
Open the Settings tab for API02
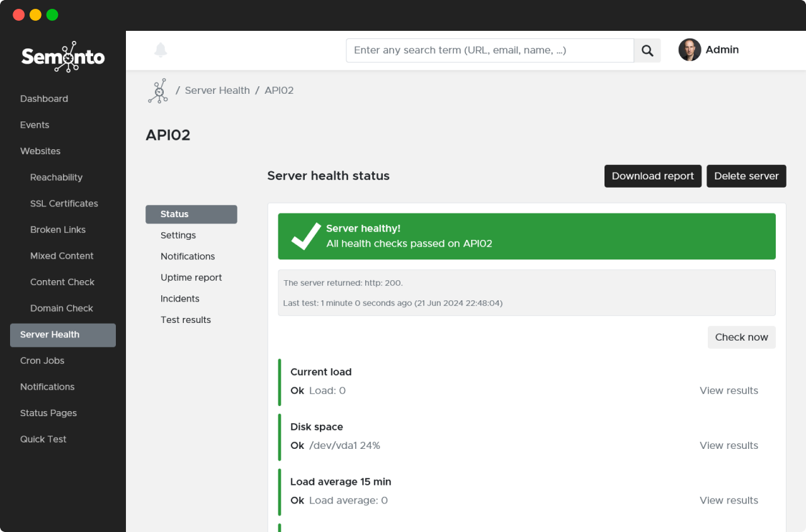[x=178, y=235]
